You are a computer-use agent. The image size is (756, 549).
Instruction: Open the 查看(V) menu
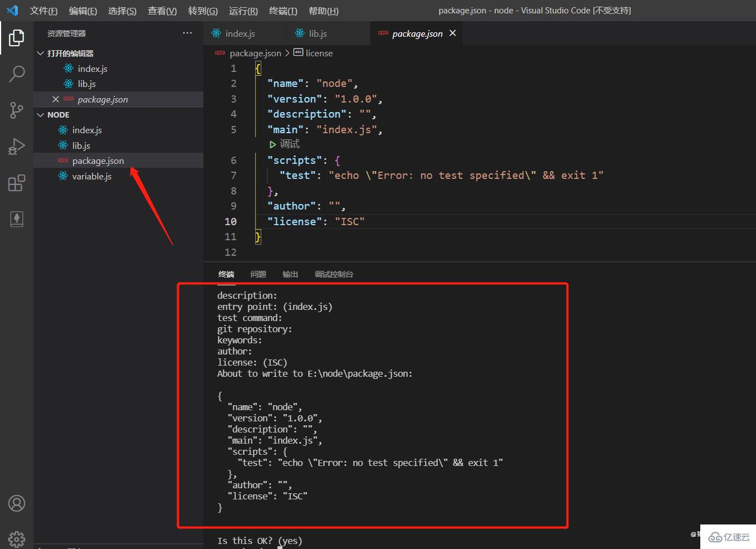[162, 11]
